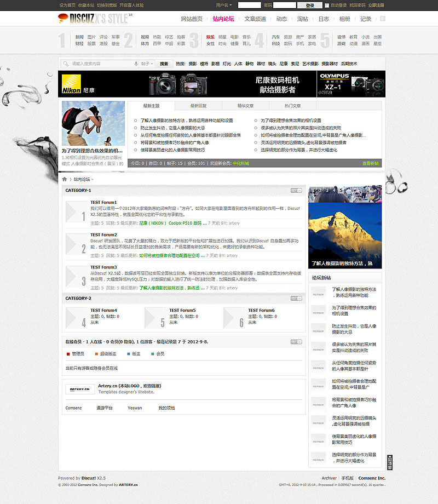
Task: Switch to the 精华文章 tab
Action: (245, 106)
